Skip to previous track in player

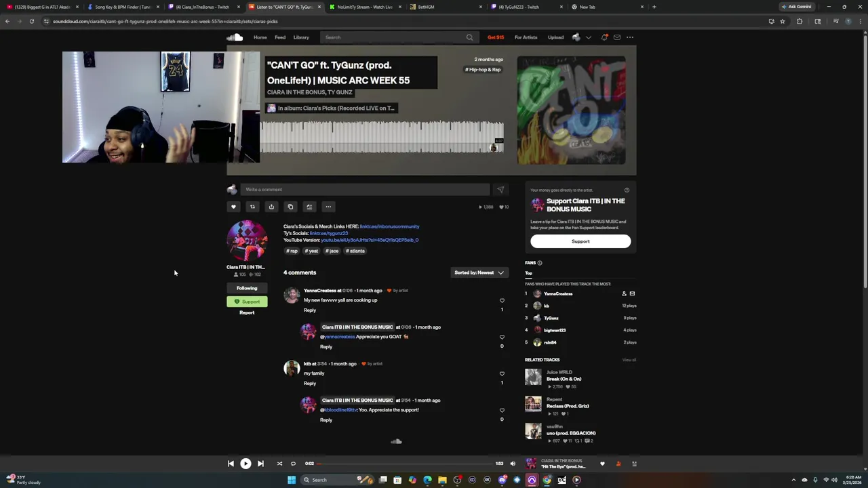tap(231, 464)
